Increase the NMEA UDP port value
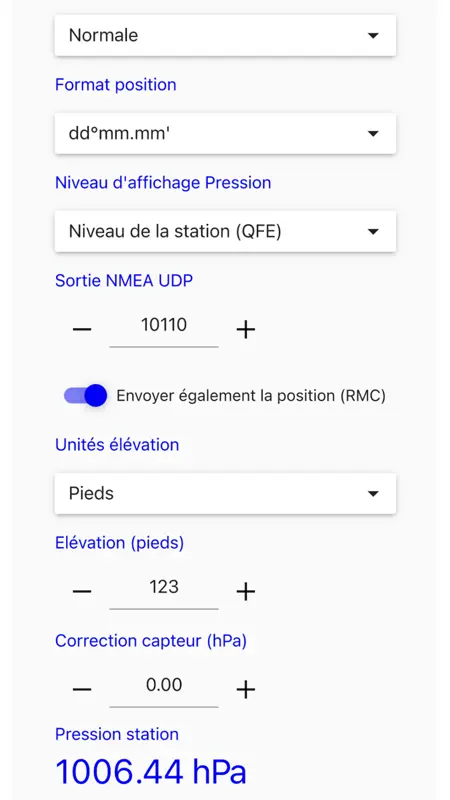The image size is (450, 800). 245,330
